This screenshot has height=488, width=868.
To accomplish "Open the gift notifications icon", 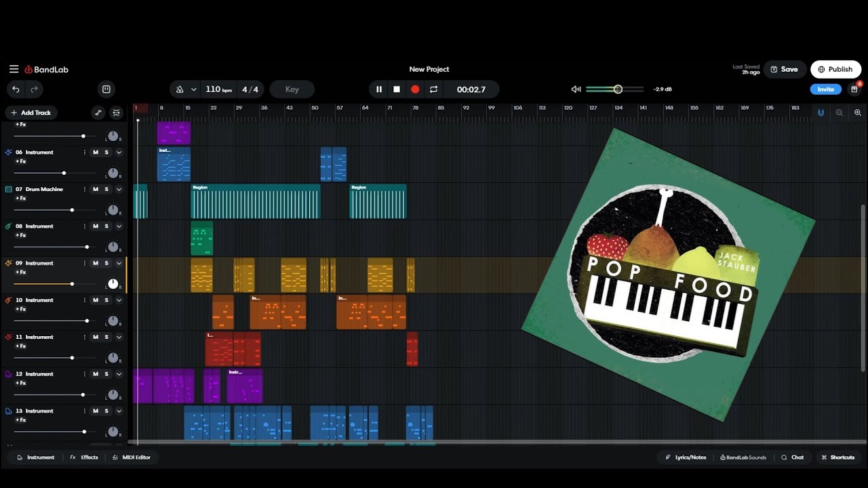I will coord(854,89).
